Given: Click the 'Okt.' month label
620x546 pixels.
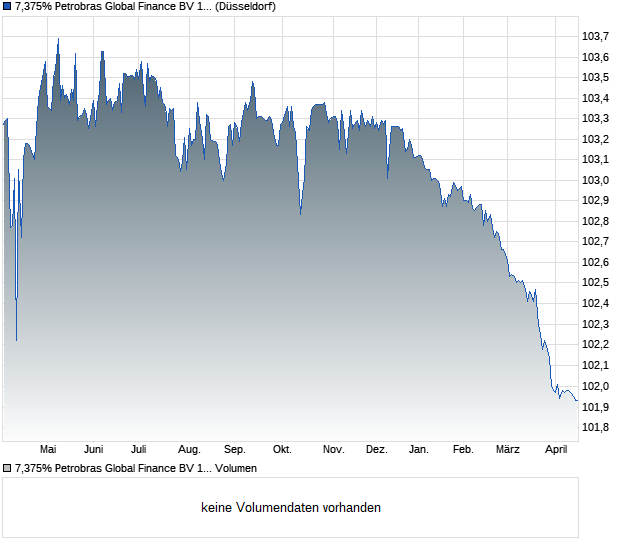Looking at the screenshot, I should 282,450.
